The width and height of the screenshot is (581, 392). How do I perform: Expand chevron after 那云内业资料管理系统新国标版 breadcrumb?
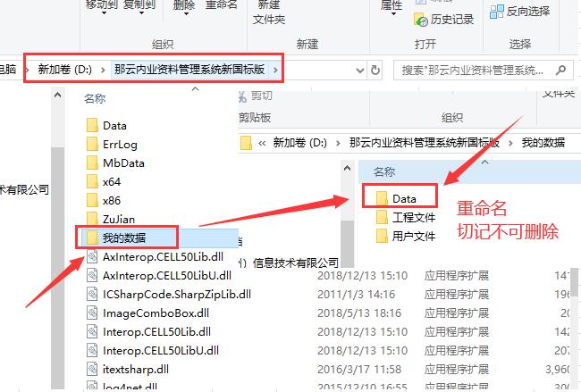point(275,70)
